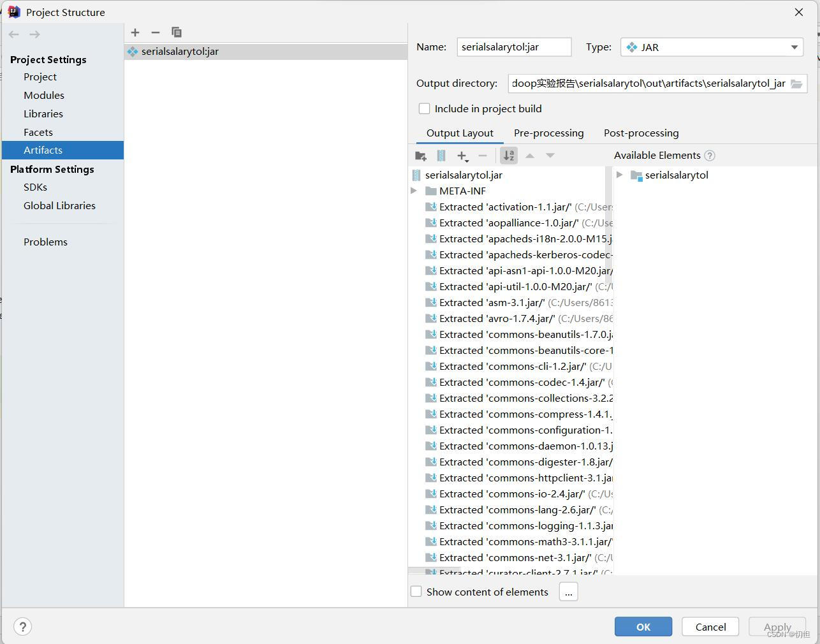Switch to the Post-processing tab
This screenshot has height=644, width=820.
(x=641, y=133)
